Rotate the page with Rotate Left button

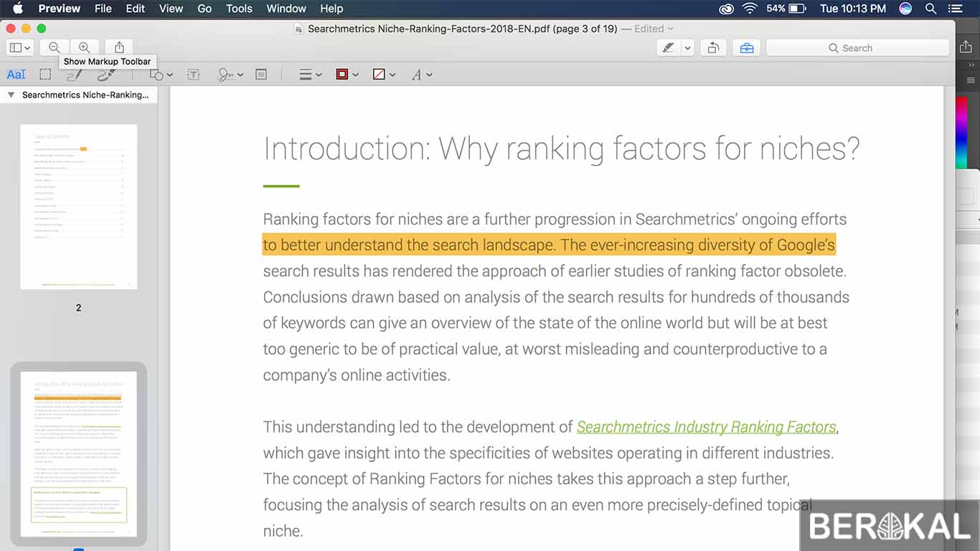(x=713, y=48)
